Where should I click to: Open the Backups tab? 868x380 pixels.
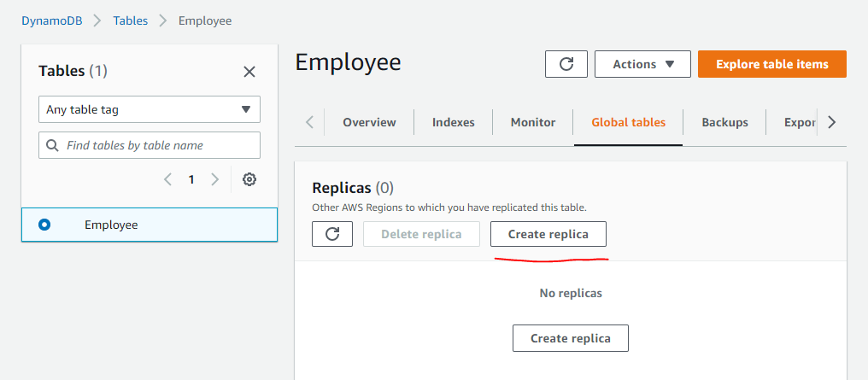click(724, 122)
